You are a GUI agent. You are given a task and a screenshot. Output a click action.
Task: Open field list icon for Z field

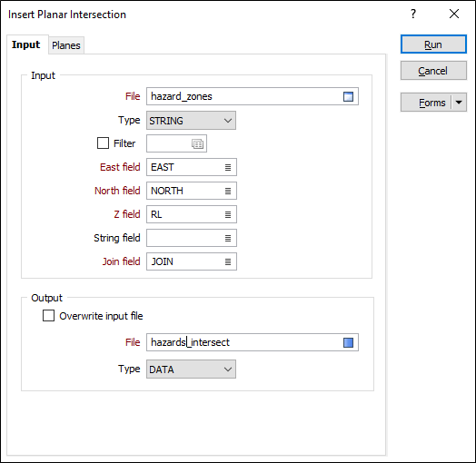(228, 214)
